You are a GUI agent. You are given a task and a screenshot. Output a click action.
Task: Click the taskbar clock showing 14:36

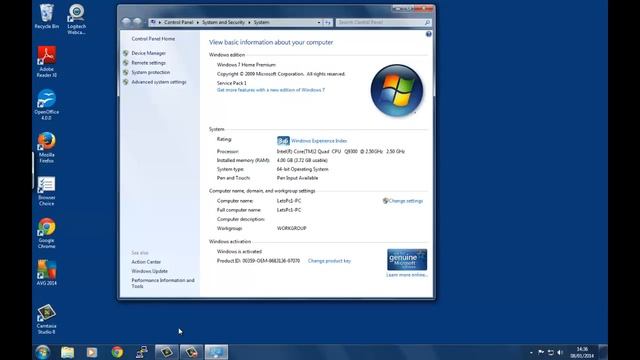tap(582, 352)
